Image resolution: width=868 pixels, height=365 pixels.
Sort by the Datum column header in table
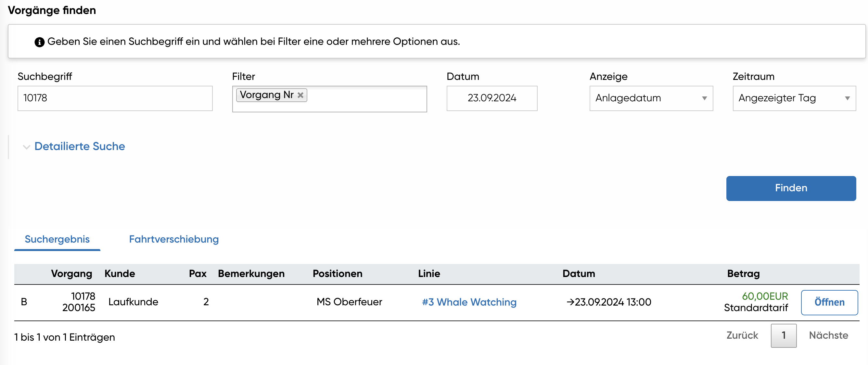579,274
